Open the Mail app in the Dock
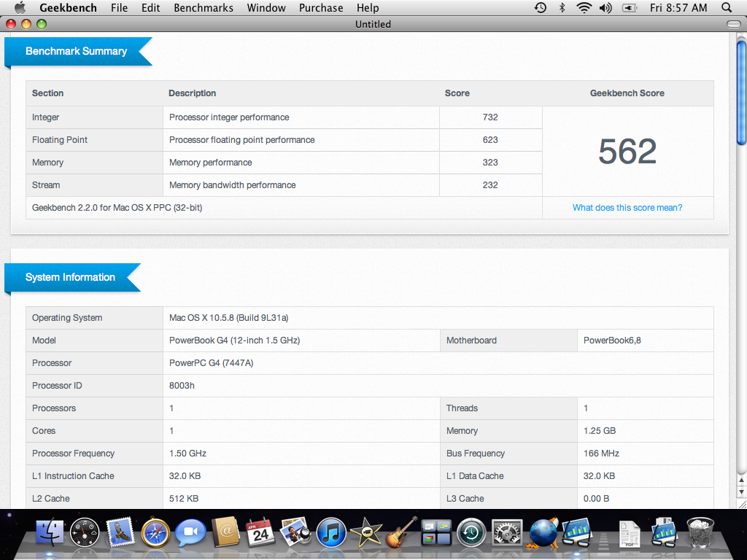The image size is (747, 560). [x=120, y=532]
